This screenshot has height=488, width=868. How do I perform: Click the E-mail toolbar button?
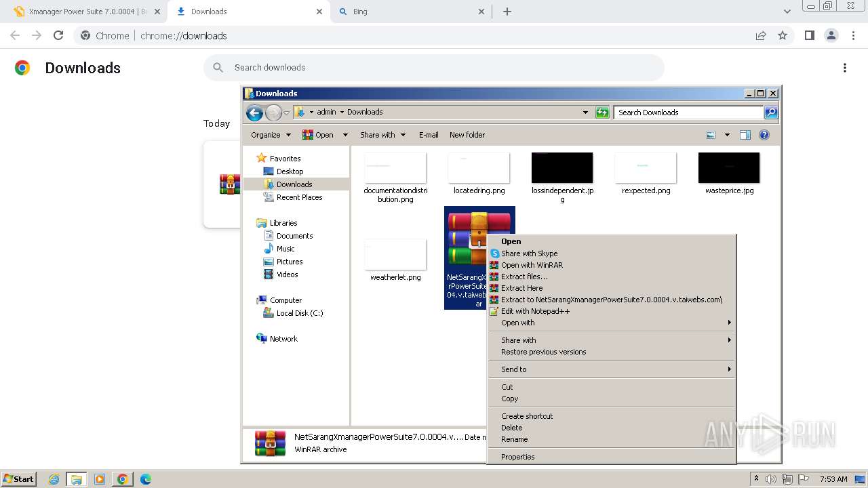pyautogui.click(x=429, y=135)
